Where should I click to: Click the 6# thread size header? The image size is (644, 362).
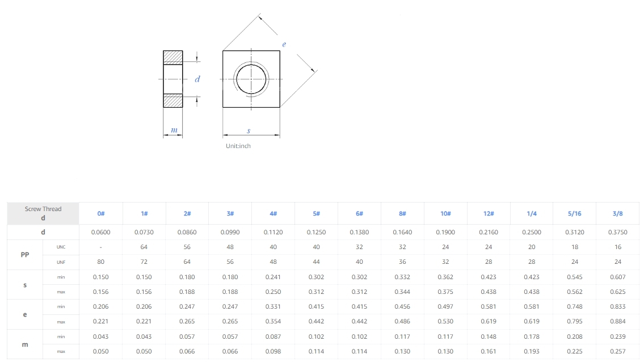pyautogui.click(x=359, y=213)
